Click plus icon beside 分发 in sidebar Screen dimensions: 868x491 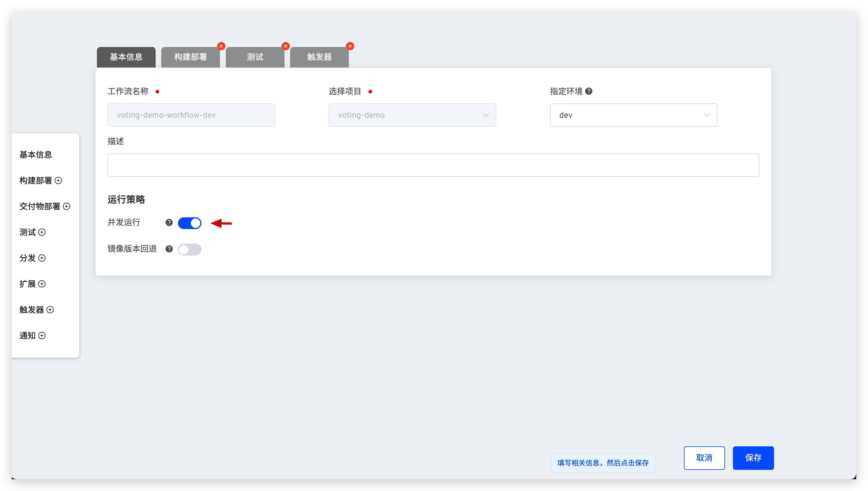pyautogui.click(x=42, y=258)
